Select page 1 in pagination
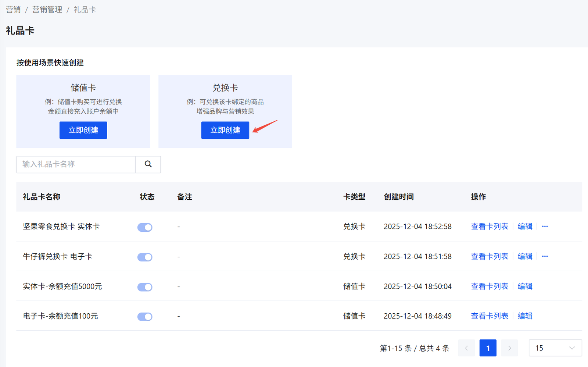Viewport: 588px width, 367px height. pyautogui.click(x=488, y=348)
